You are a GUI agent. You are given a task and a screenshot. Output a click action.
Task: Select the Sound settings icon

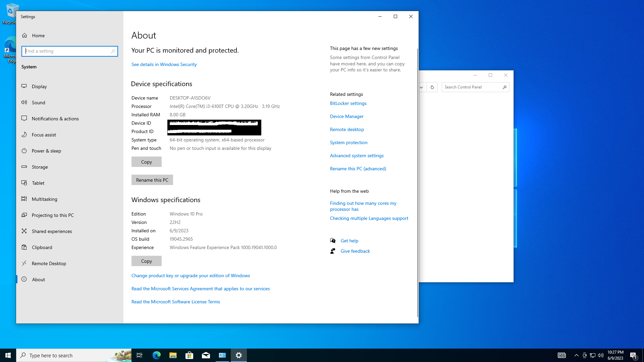[x=24, y=103]
